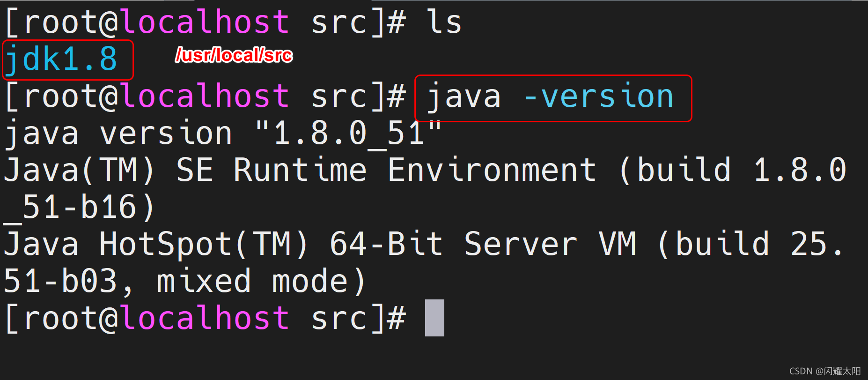Click the jdk1.8 directory name
Image resolution: width=868 pixels, height=380 pixels.
(61, 60)
